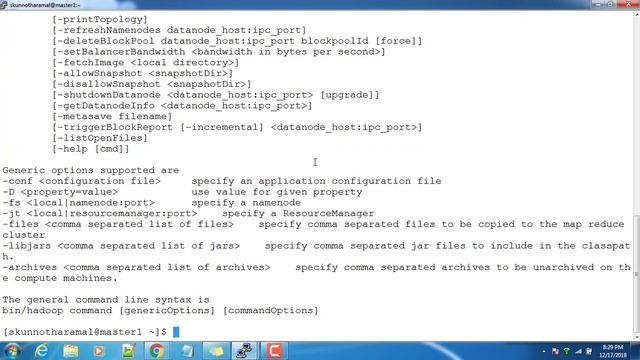The width and height of the screenshot is (640, 360).
Task: Click "specify a ResourceManager" description text
Action: click(x=298, y=213)
